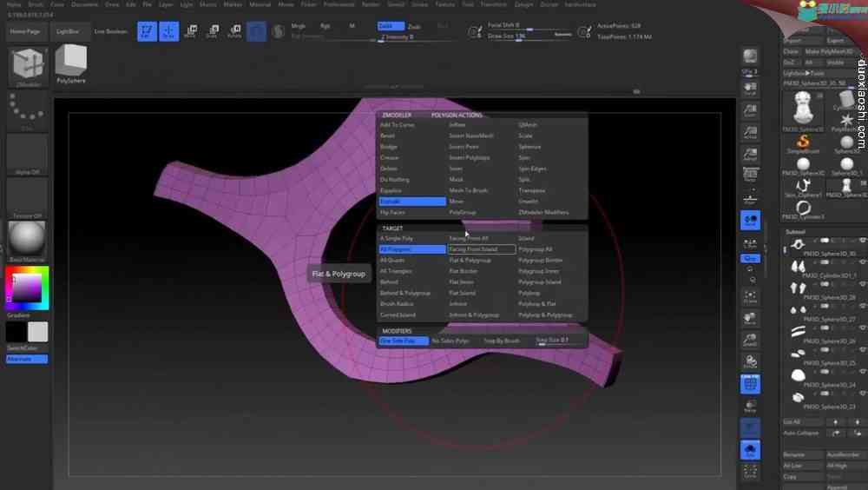
Task: Click the Rename subtool button
Action: (802, 454)
